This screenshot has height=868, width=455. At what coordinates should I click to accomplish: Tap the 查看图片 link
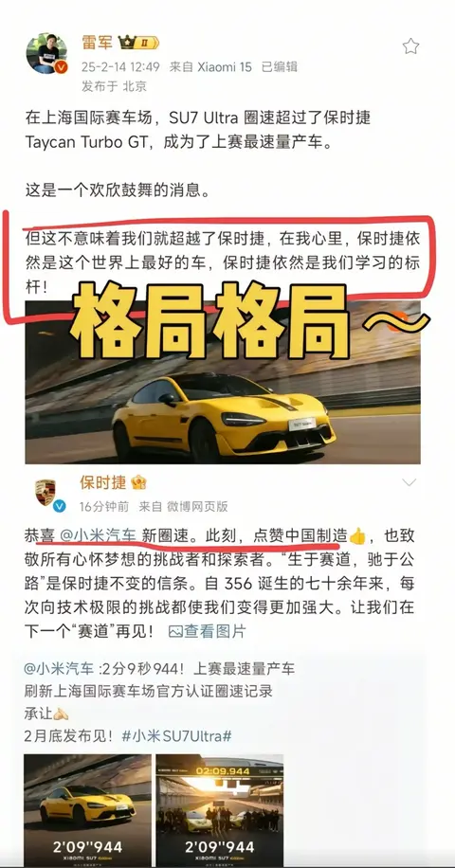pos(215,631)
